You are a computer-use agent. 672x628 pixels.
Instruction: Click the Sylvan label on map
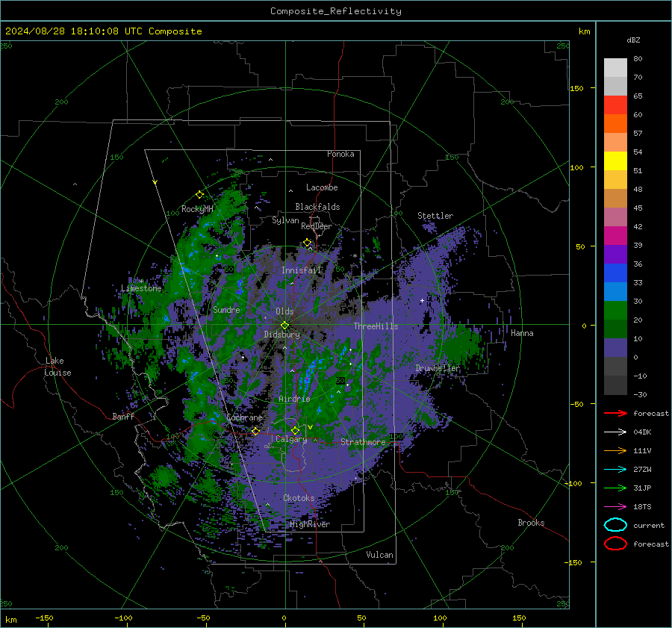click(285, 220)
